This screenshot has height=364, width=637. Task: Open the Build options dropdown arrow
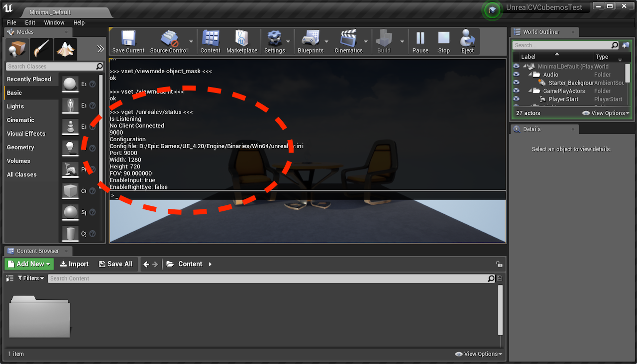click(402, 42)
